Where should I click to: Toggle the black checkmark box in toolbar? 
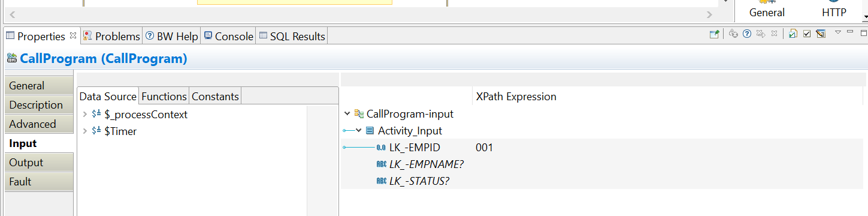807,34
